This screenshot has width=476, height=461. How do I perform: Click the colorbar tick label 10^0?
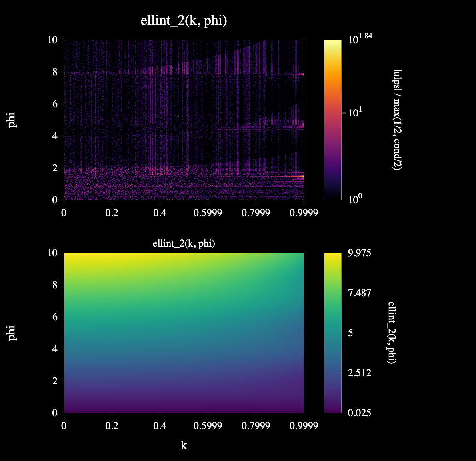click(x=355, y=199)
